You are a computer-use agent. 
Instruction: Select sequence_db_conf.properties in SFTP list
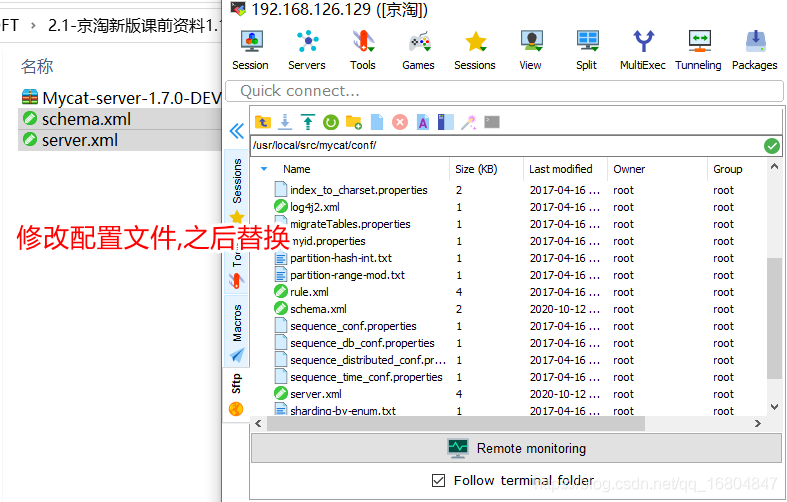(362, 343)
